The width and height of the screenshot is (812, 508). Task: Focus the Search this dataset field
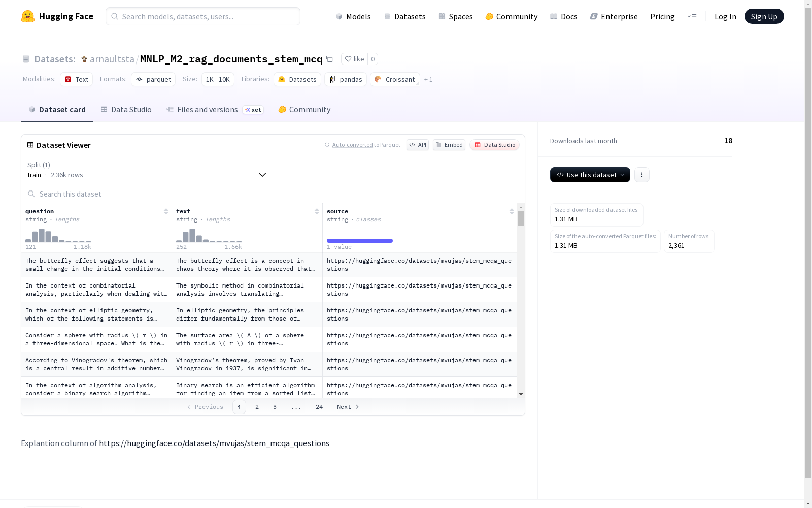pos(273,194)
